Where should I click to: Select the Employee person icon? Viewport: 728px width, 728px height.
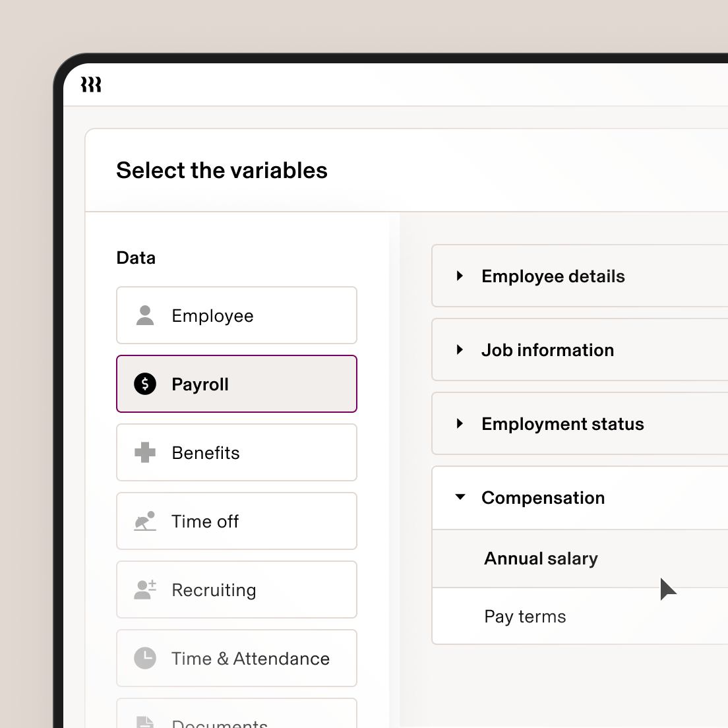point(144,315)
